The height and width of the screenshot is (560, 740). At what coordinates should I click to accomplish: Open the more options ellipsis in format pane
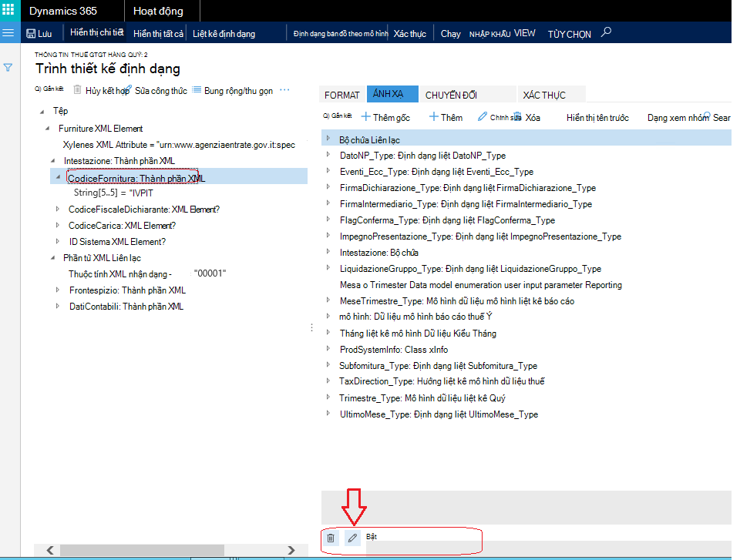284,89
